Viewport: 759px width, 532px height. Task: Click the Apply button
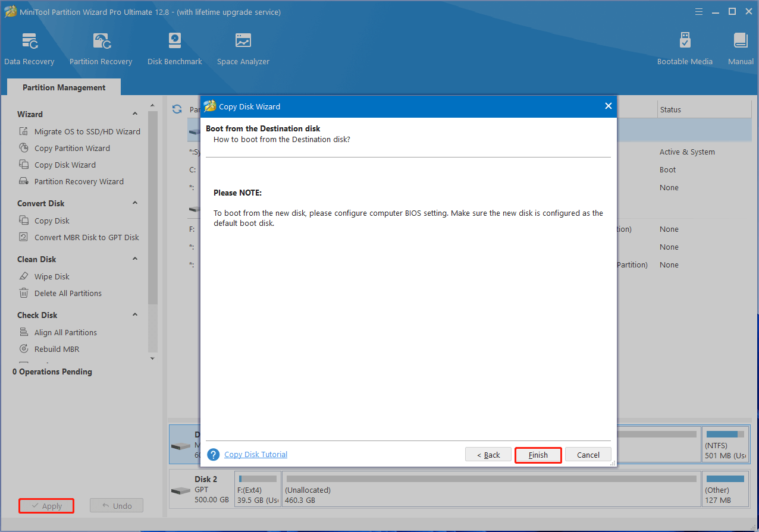[46, 506]
